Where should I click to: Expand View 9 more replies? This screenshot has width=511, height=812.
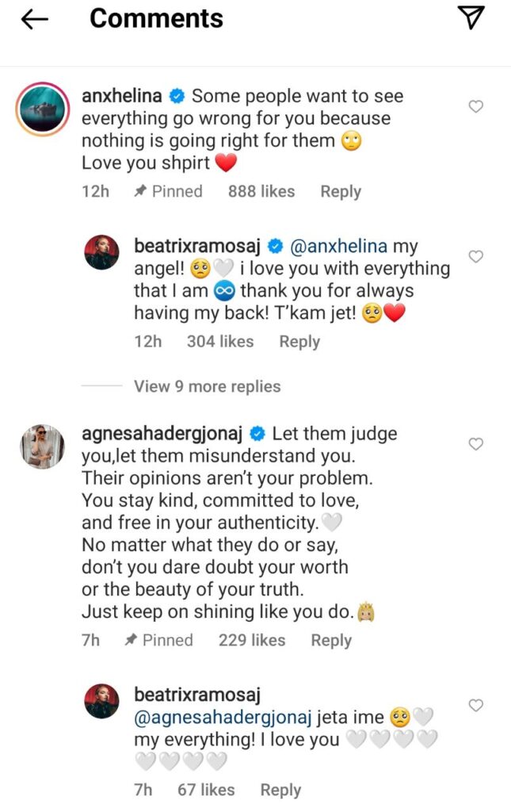pyautogui.click(x=207, y=386)
